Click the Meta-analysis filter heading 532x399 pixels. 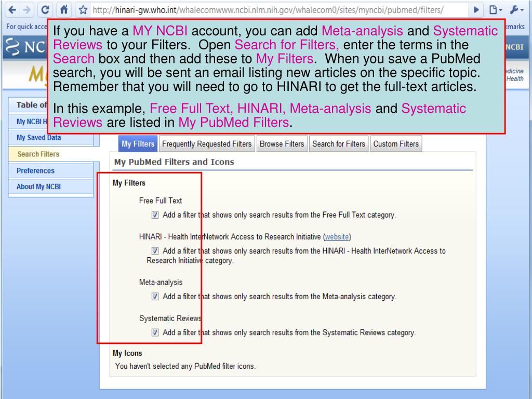(161, 282)
